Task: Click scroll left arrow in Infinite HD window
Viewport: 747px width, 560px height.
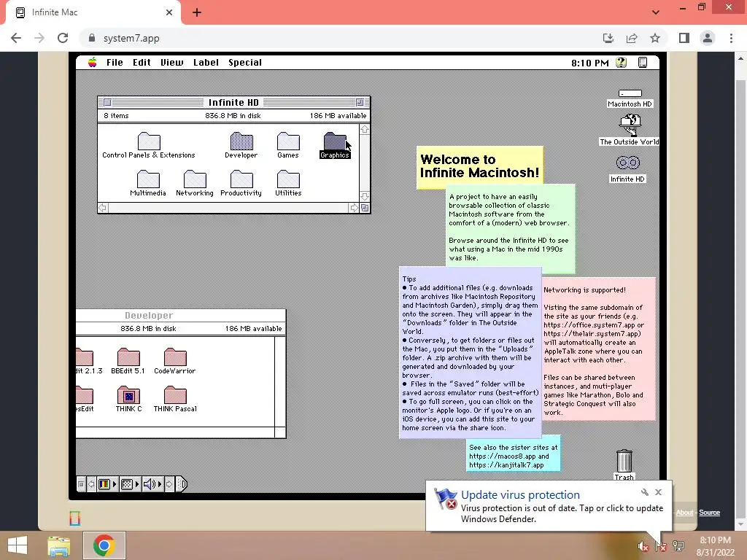Action: click(x=102, y=208)
